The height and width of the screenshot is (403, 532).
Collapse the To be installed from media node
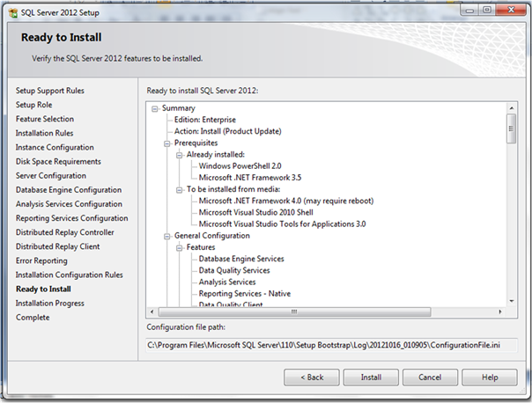[179, 190]
